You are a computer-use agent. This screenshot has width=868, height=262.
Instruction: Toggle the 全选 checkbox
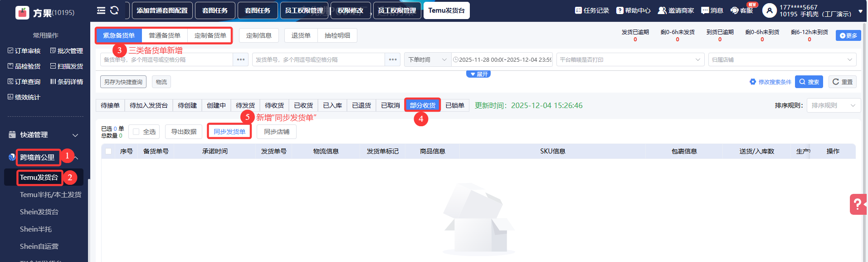click(x=136, y=132)
